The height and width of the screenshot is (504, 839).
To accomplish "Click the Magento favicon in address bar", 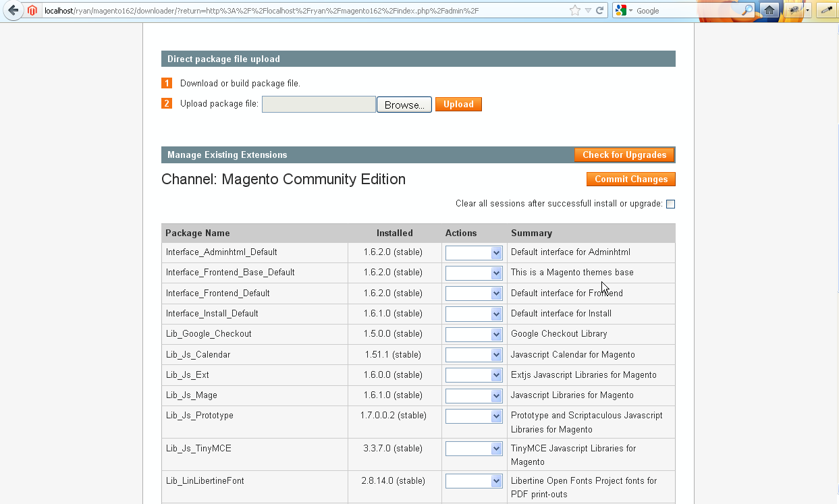I will 32,10.
